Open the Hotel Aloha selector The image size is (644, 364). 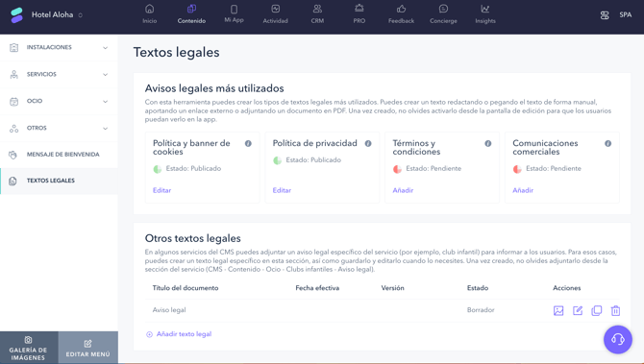(x=57, y=14)
